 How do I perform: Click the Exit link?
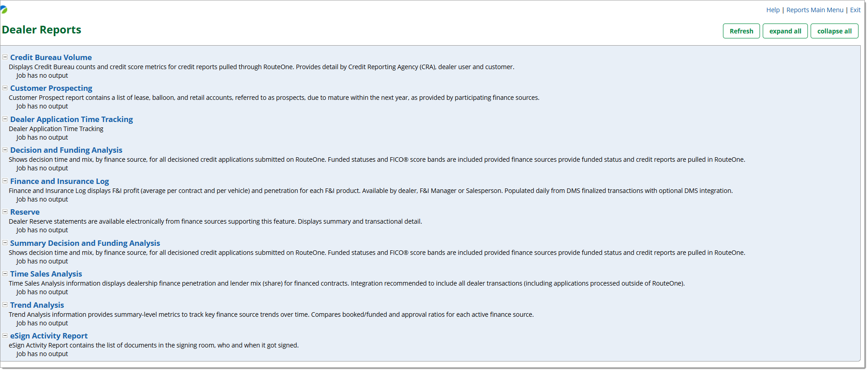coord(855,10)
